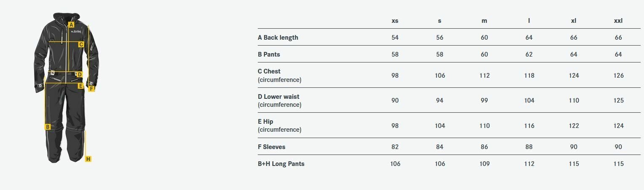Image resolution: width=644 pixels, height=190 pixels.
Task: Click the B Pants row label
Action: tap(269, 54)
